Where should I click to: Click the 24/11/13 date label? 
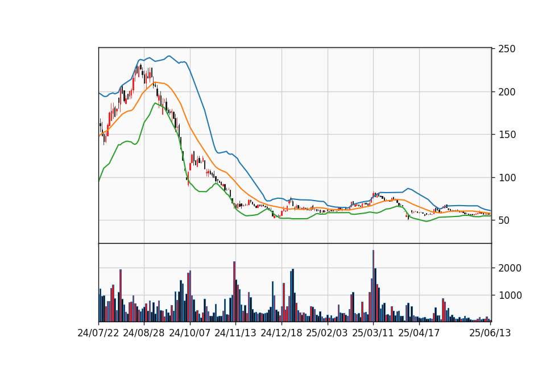[235, 333]
